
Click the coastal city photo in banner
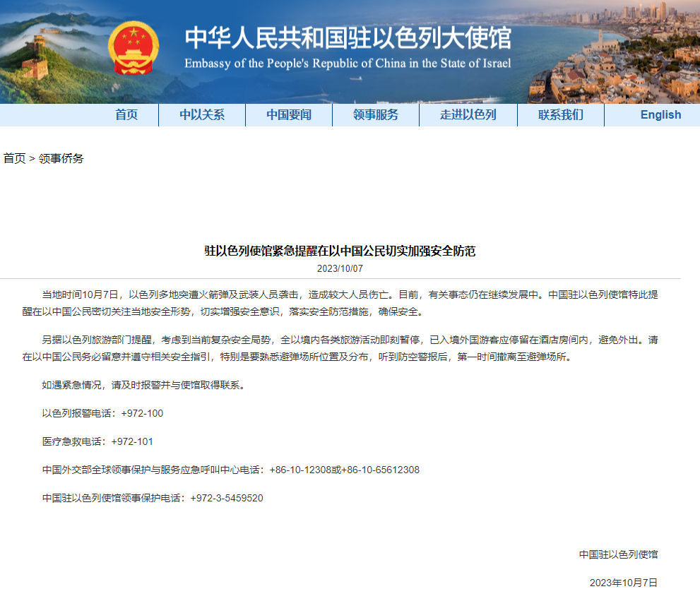[x=622, y=56]
